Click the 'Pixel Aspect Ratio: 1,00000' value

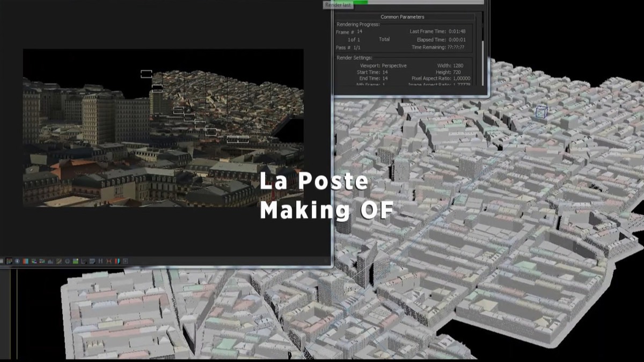441,78
